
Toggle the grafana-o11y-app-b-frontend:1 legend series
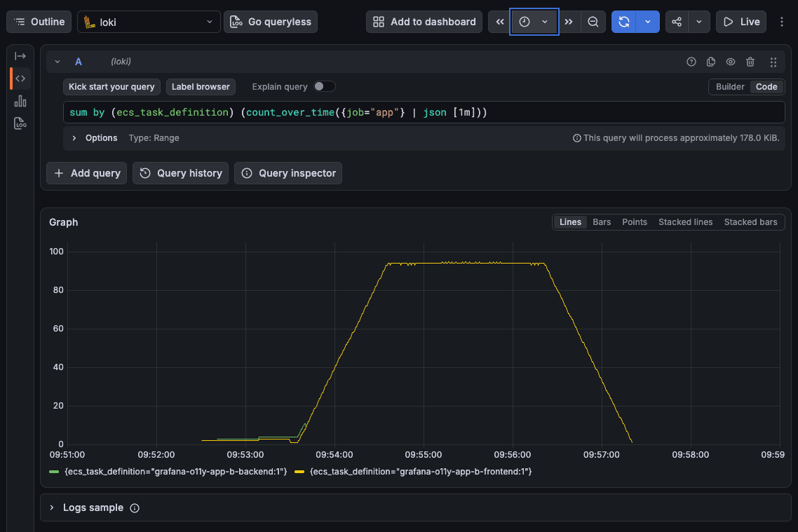click(420, 472)
